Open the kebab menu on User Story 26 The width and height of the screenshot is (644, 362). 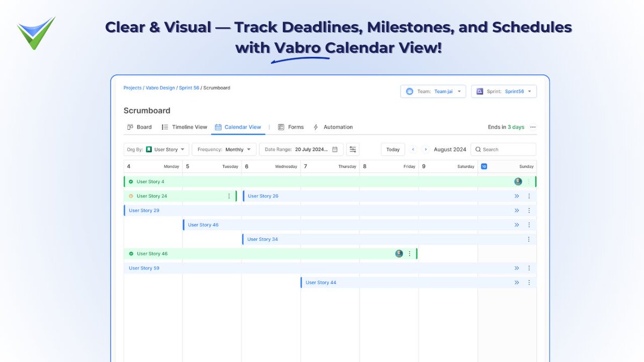coord(529,196)
